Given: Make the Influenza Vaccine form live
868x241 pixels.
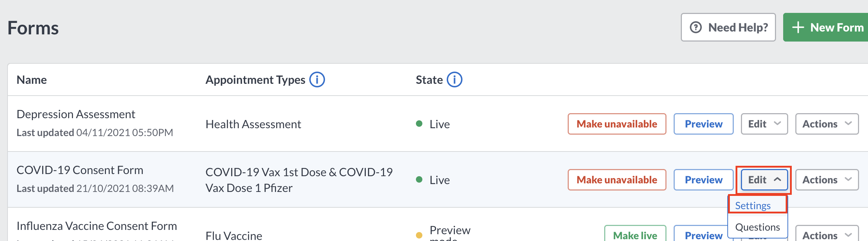Looking at the screenshot, I should [x=635, y=233].
